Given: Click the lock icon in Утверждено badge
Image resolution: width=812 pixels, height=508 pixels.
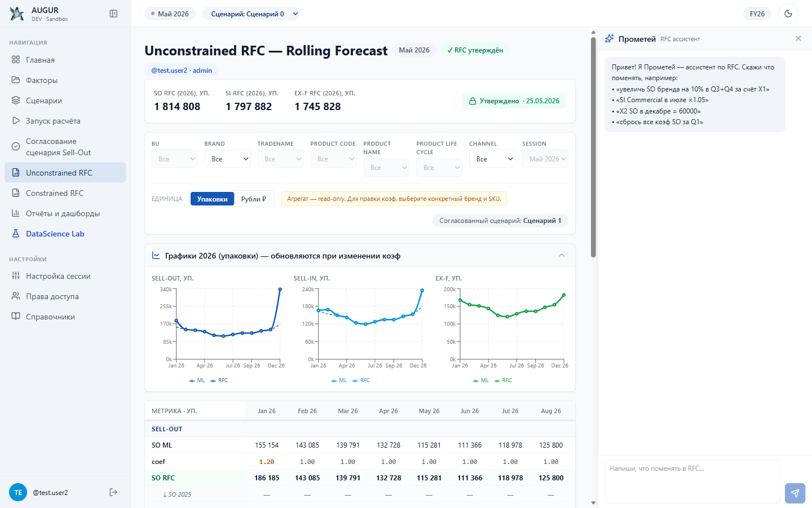Looking at the screenshot, I should coord(473,101).
